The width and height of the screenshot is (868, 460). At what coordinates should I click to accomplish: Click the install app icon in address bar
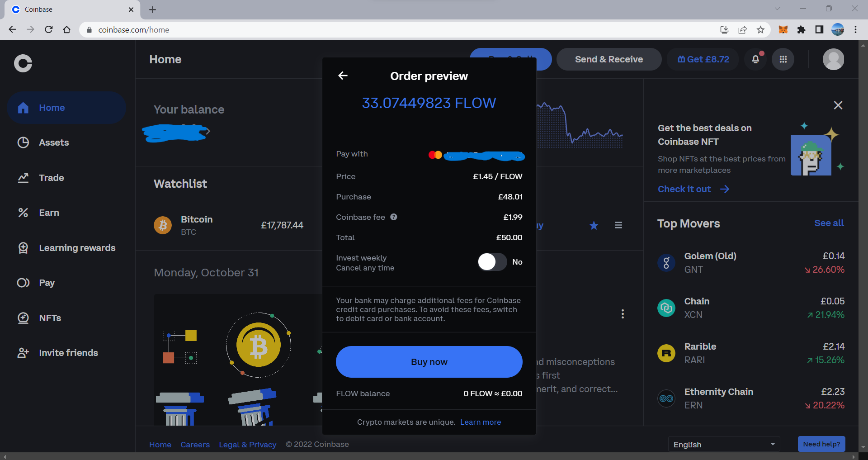coord(724,30)
